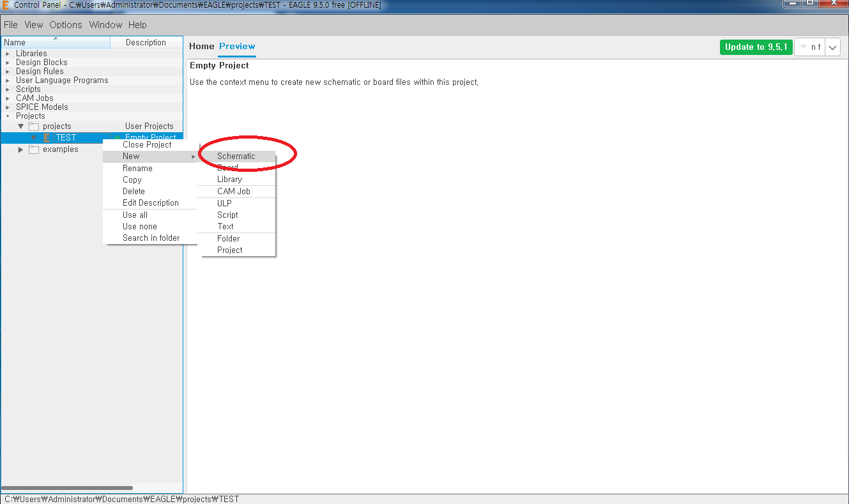
Task: Select the Libraries label in tree
Action: 31,54
